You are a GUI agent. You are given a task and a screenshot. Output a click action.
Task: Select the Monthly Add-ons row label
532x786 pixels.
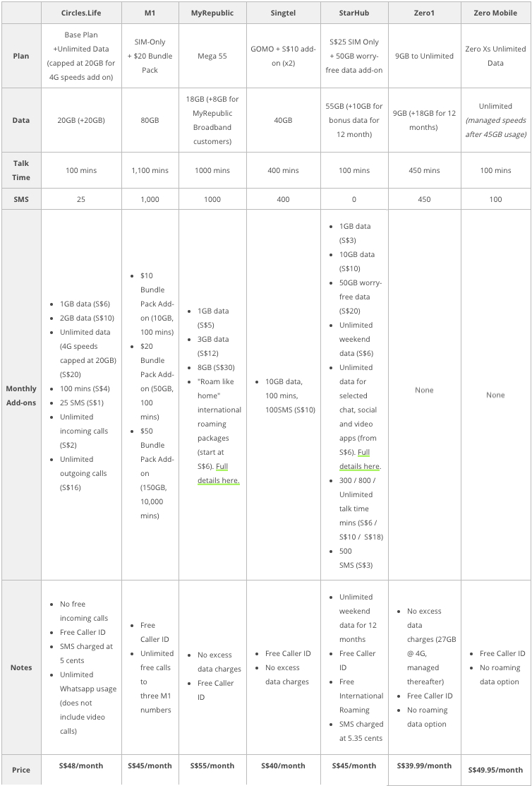(x=21, y=395)
